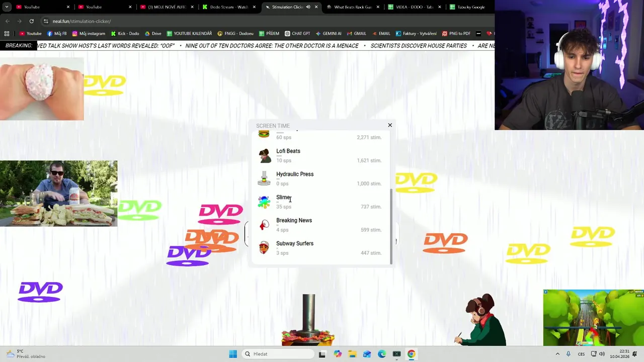Click the pink slime hand video thumbnail
The image size is (644, 362).
[42, 89]
